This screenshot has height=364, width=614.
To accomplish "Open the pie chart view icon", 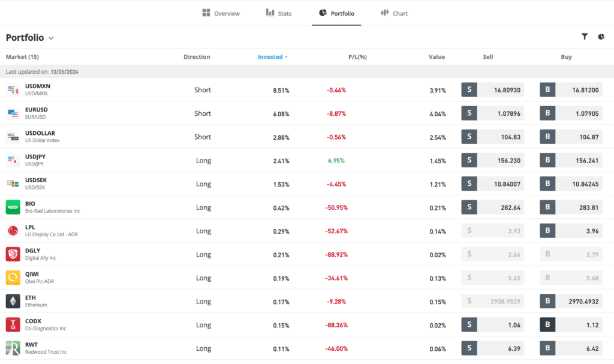I will pos(601,37).
